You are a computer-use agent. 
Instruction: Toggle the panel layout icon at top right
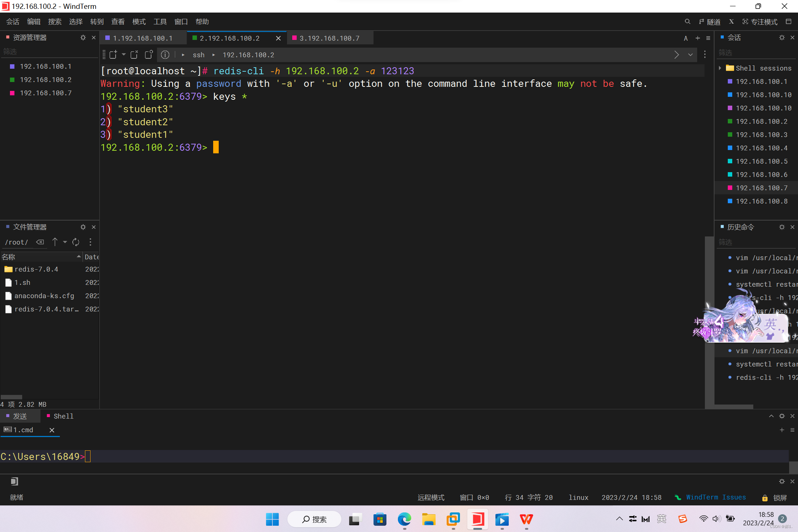[788, 22]
